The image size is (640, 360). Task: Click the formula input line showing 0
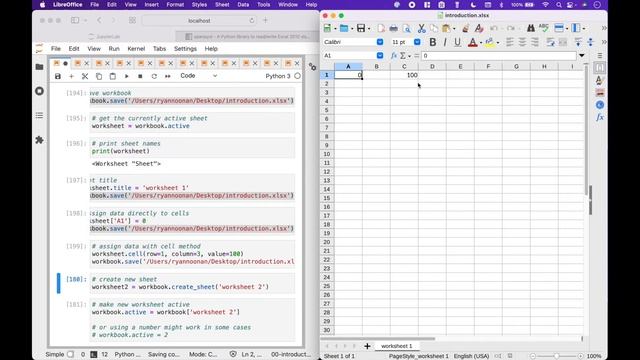point(498,56)
